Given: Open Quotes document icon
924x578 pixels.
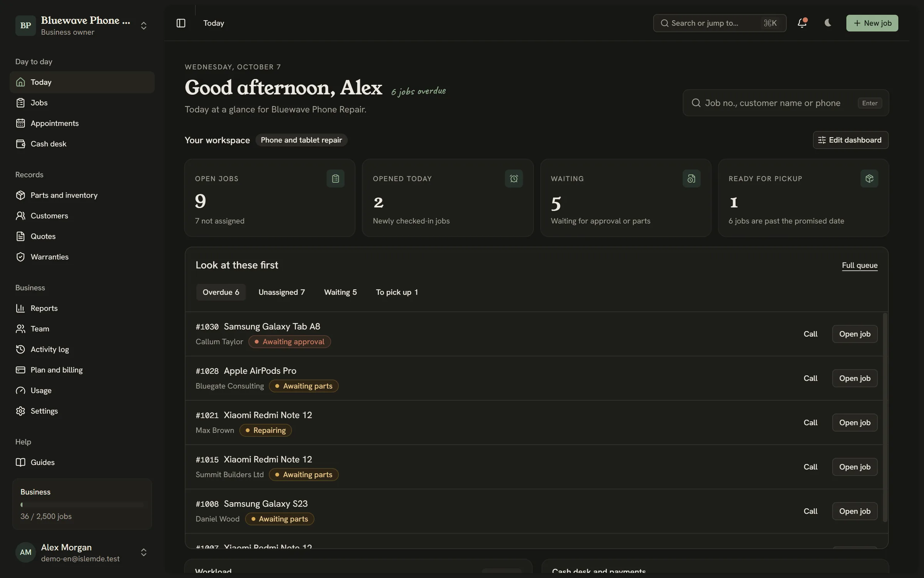Looking at the screenshot, I should 20,236.
